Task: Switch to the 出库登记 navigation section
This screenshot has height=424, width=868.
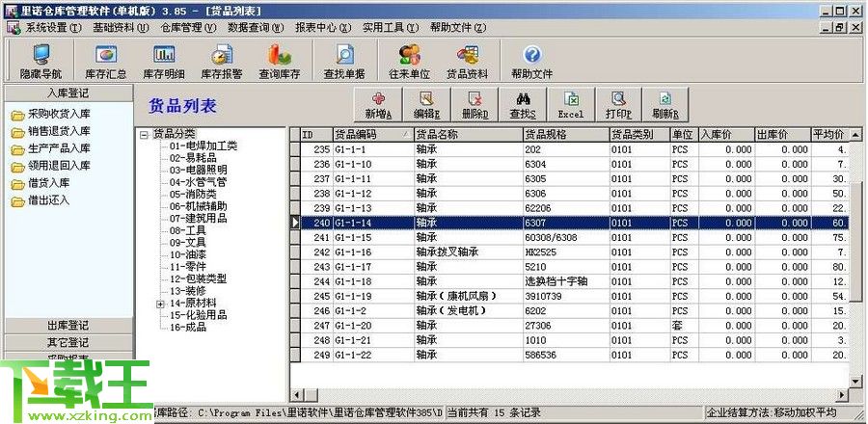Action: coord(68,326)
